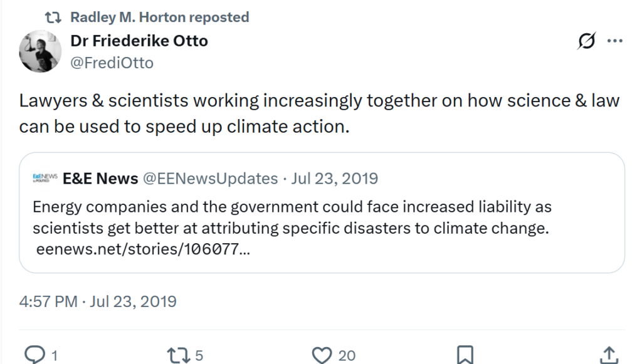Open the share upload icon
The width and height of the screenshot is (642, 364).
pyautogui.click(x=609, y=355)
